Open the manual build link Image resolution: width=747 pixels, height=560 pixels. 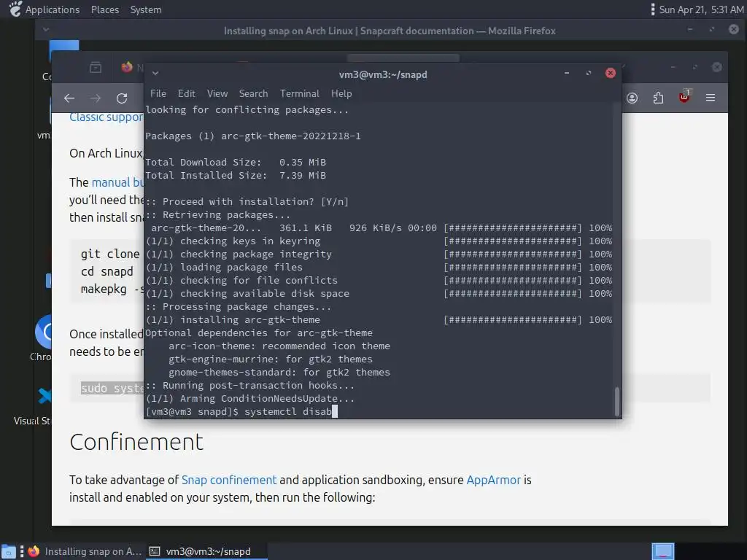[x=117, y=182]
